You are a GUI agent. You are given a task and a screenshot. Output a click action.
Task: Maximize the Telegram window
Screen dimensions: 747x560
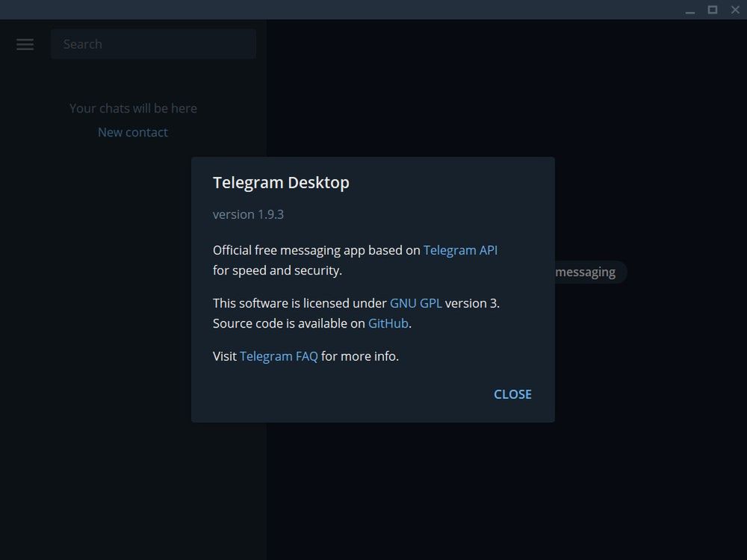713,10
